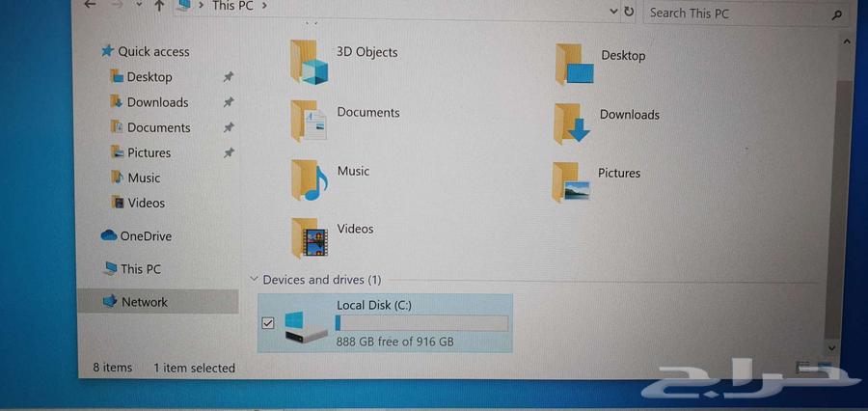Collapse the Devices and drives group
The width and height of the screenshot is (868, 411).
(x=254, y=279)
